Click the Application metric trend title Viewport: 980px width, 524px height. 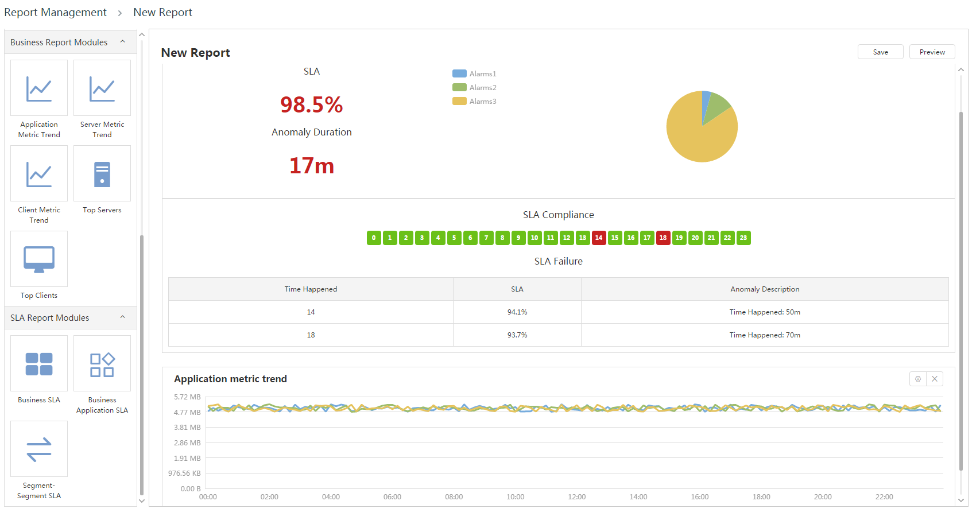pos(230,379)
